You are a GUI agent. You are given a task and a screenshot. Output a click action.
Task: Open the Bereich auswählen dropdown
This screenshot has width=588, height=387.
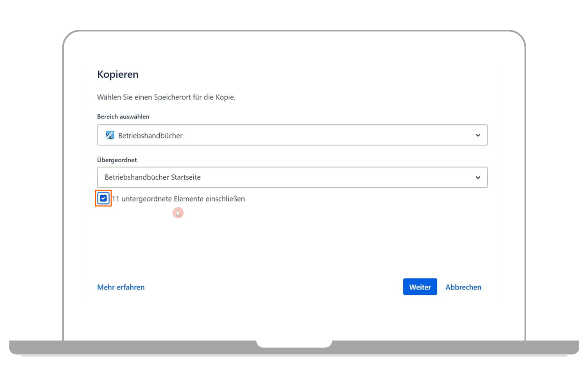coord(292,135)
